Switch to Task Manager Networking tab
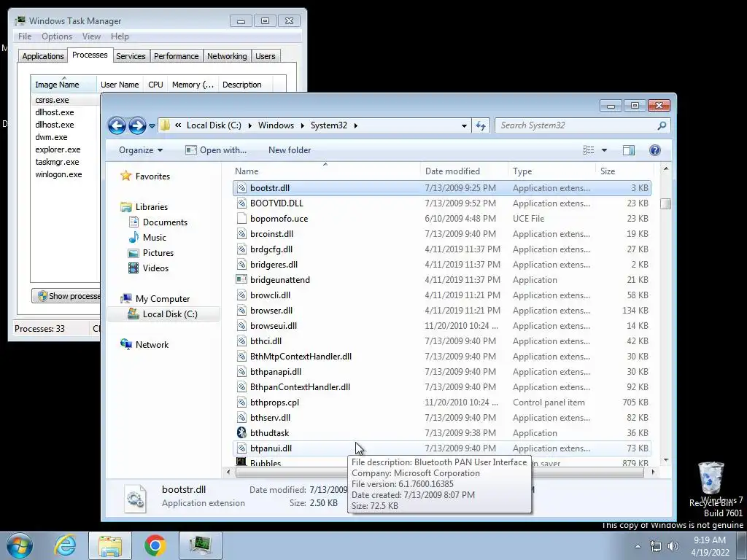The height and width of the screenshot is (560, 747). 227,56
